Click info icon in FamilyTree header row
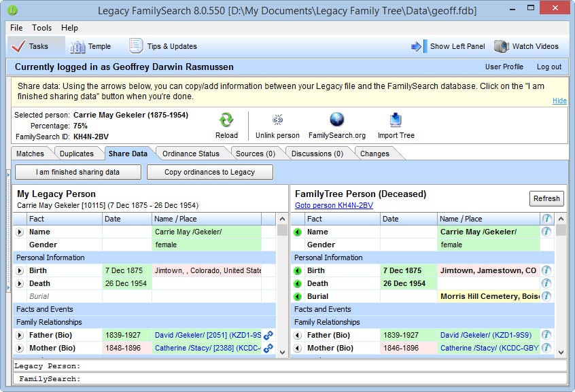Viewport: 575px width, 392px height. coord(546,219)
